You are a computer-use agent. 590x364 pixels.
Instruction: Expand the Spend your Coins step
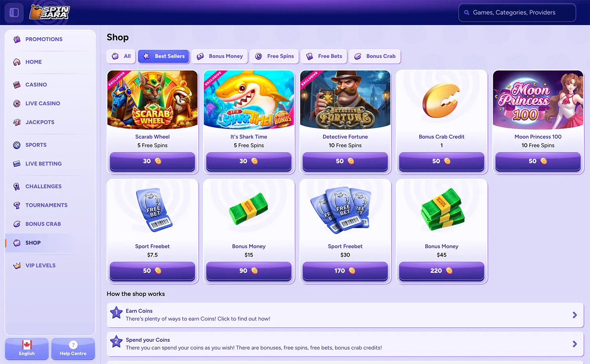345,344
